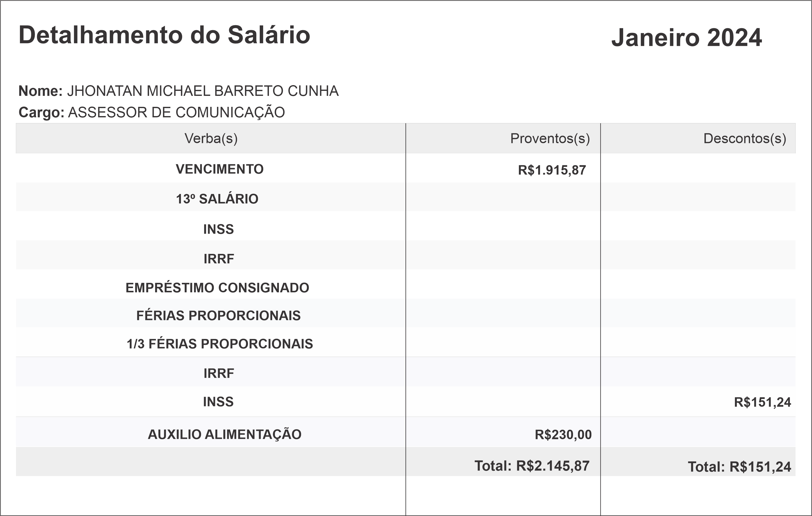Image resolution: width=812 pixels, height=516 pixels.
Task: Click the proventos total R$2.145,87
Action: pos(532,466)
